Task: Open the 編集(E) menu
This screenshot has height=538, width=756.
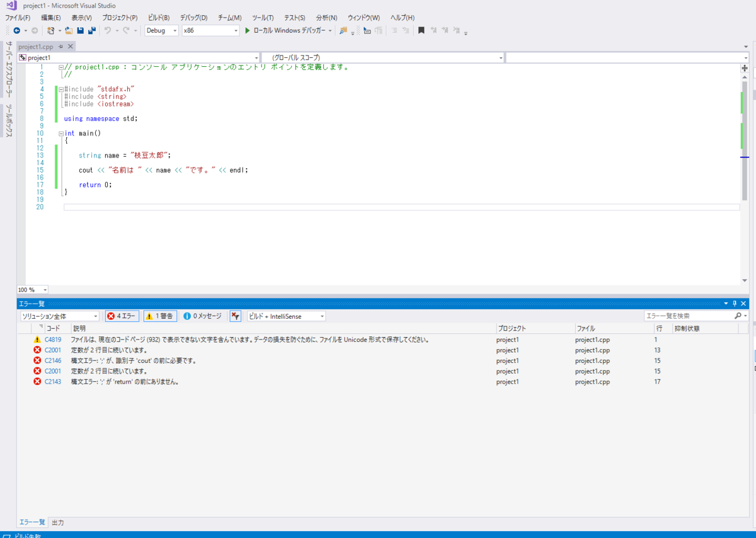Action: (51, 18)
